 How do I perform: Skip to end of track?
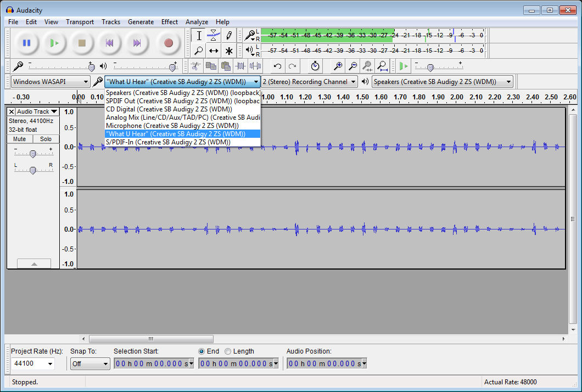(137, 43)
